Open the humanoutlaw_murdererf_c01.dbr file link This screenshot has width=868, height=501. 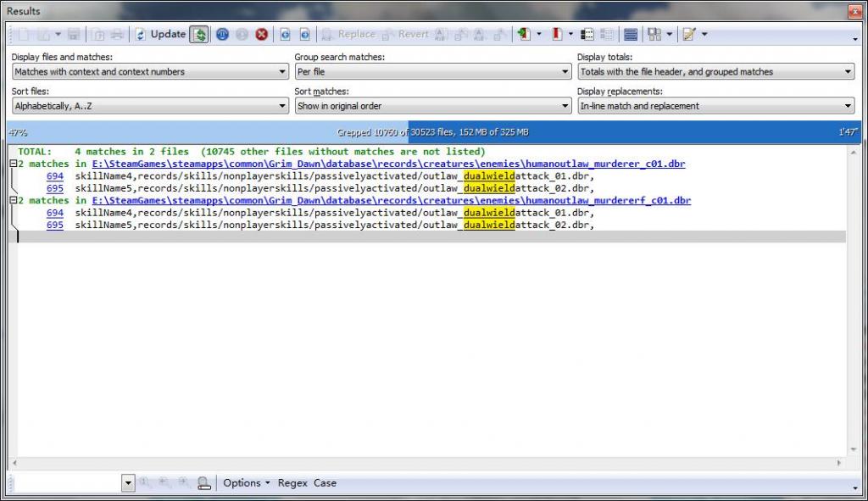tap(391, 201)
